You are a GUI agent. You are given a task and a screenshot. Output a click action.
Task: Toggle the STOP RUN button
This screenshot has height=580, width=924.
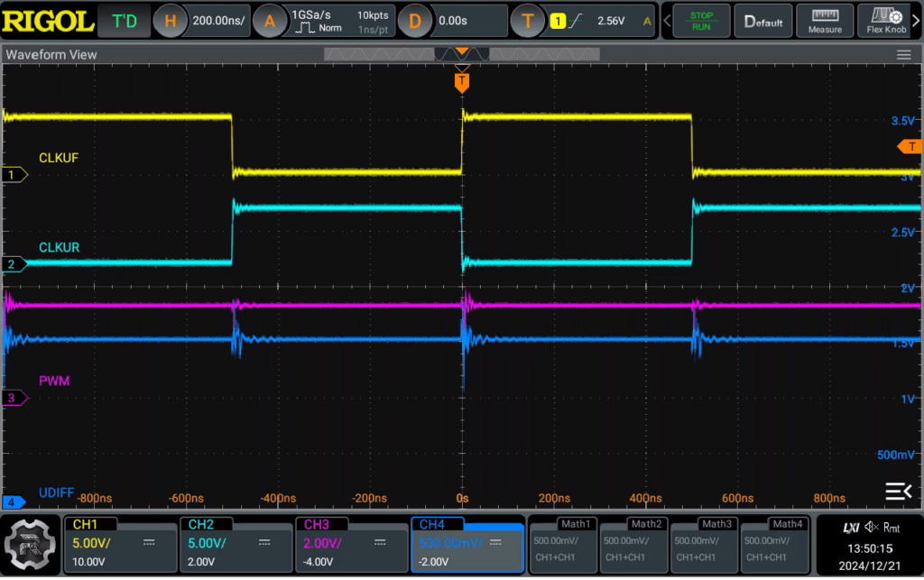[x=701, y=21]
